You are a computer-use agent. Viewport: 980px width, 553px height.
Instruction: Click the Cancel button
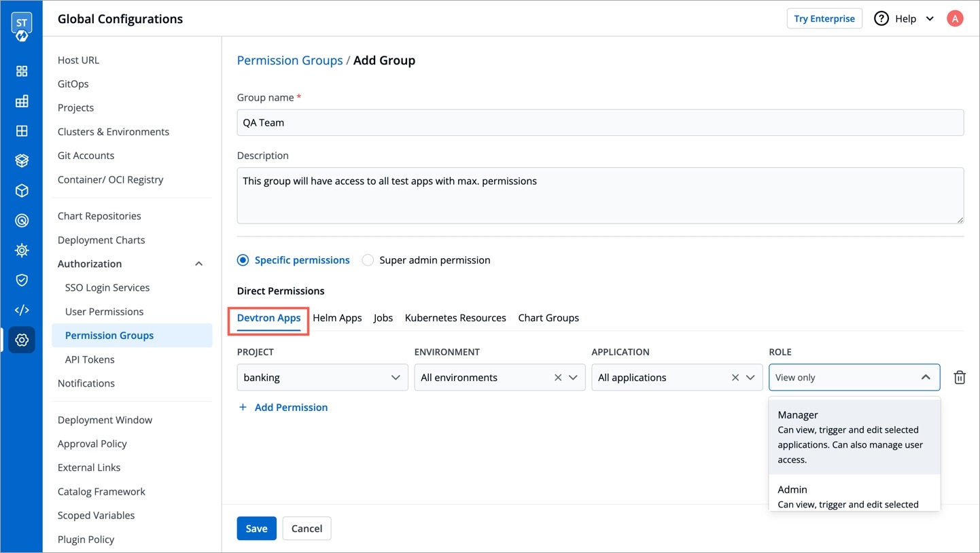tap(307, 529)
